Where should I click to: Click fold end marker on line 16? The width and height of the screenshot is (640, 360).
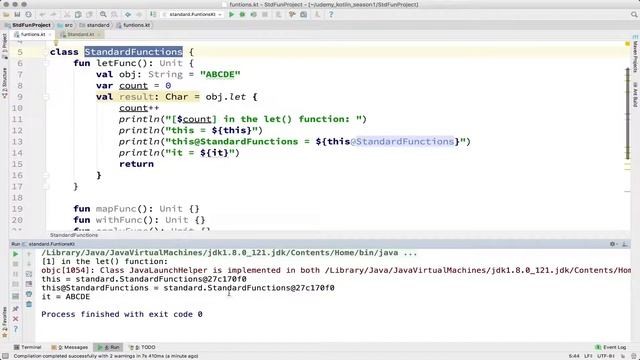pos(46,176)
